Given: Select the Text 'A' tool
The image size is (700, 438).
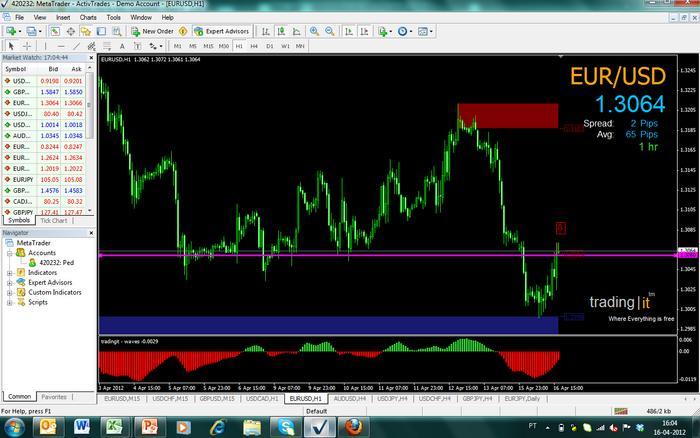Looking at the screenshot, I should 122,46.
